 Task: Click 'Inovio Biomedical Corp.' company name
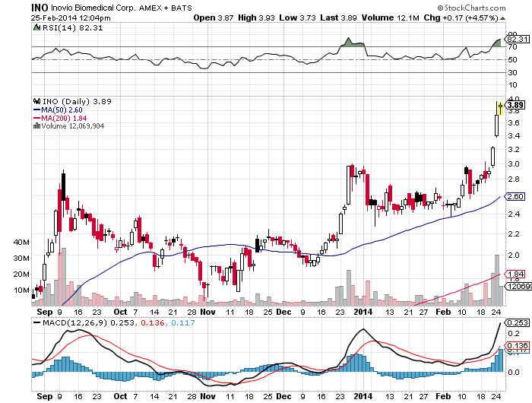click(93, 8)
